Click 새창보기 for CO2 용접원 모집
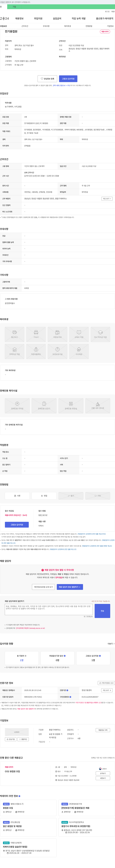 [103, 778]
